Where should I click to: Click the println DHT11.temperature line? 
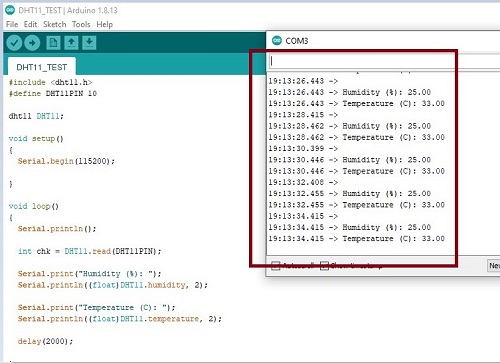coord(120,319)
